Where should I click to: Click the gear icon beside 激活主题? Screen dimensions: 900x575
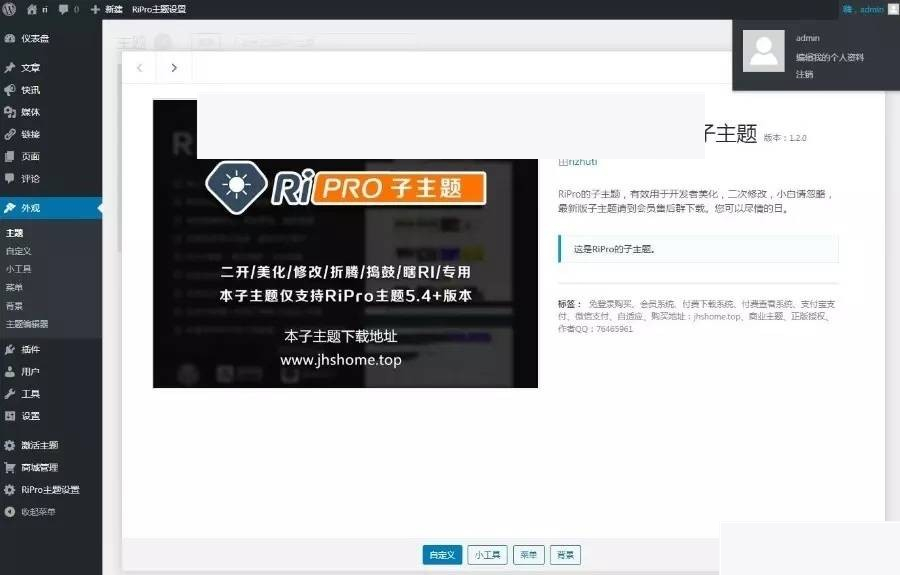pos(10,446)
